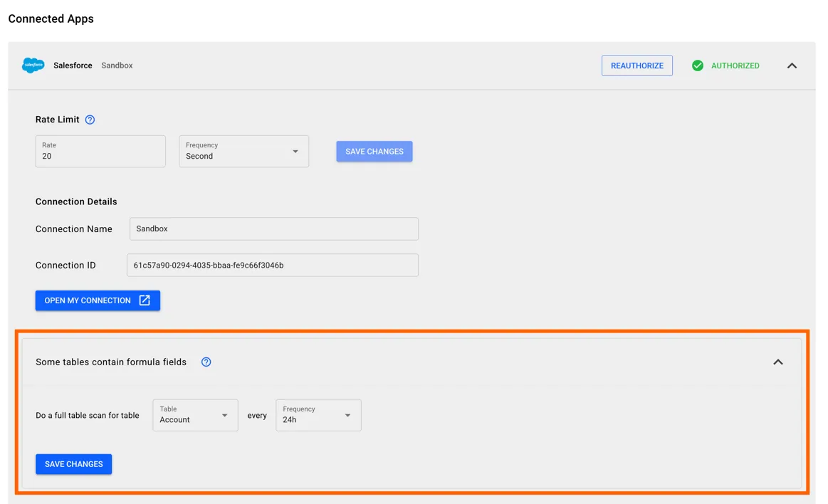Click the Connection ID label

(x=65, y=265)
